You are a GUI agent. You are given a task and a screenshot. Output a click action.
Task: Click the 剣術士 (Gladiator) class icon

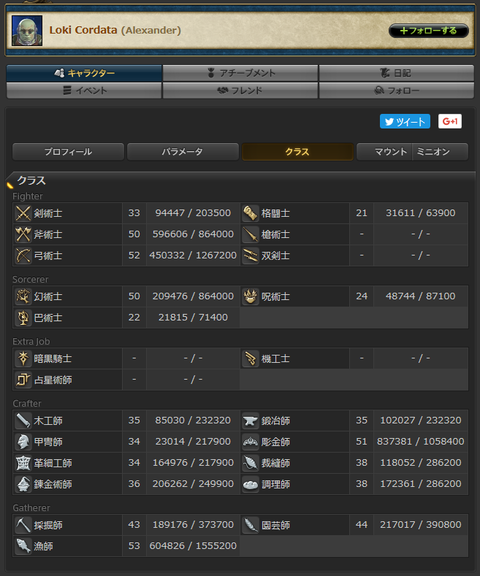point(23,213)
